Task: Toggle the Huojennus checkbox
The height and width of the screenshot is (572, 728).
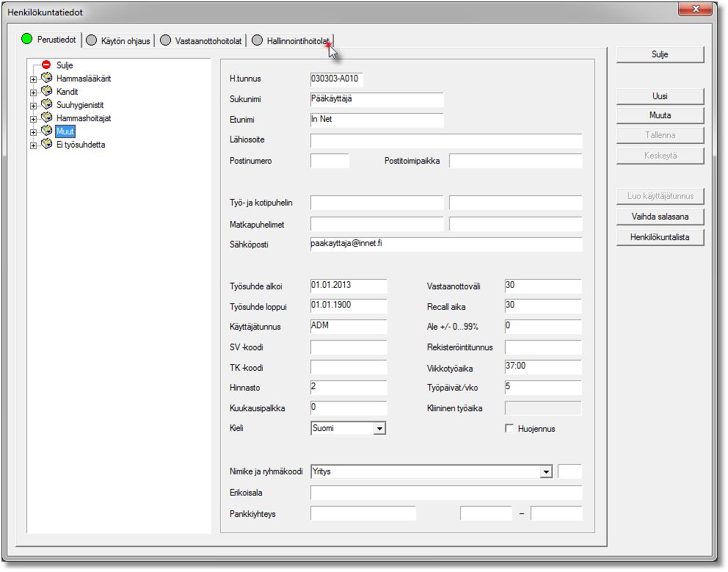Action: pos(509,428)
